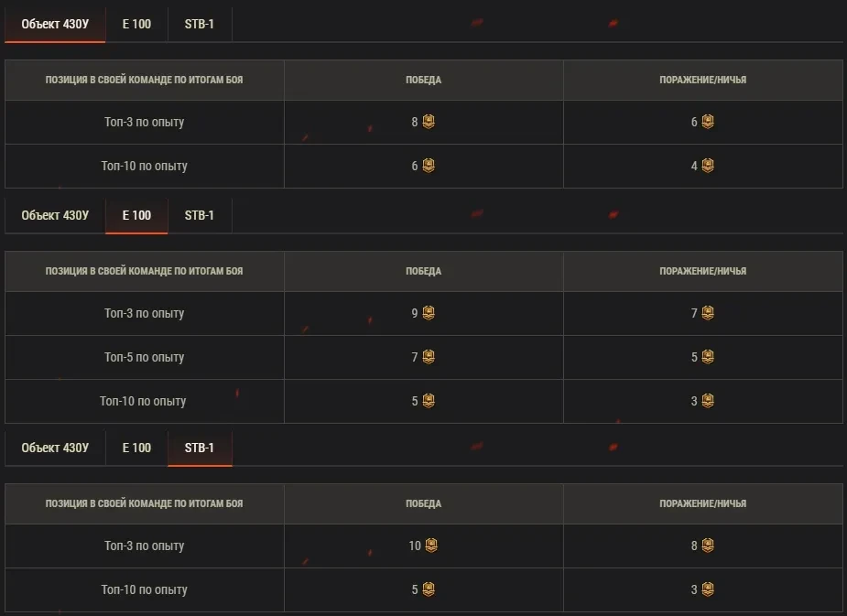847x616 pixels.
Task: Click token icon in Топ-5 row Победа column
Action: click(429, 357)
